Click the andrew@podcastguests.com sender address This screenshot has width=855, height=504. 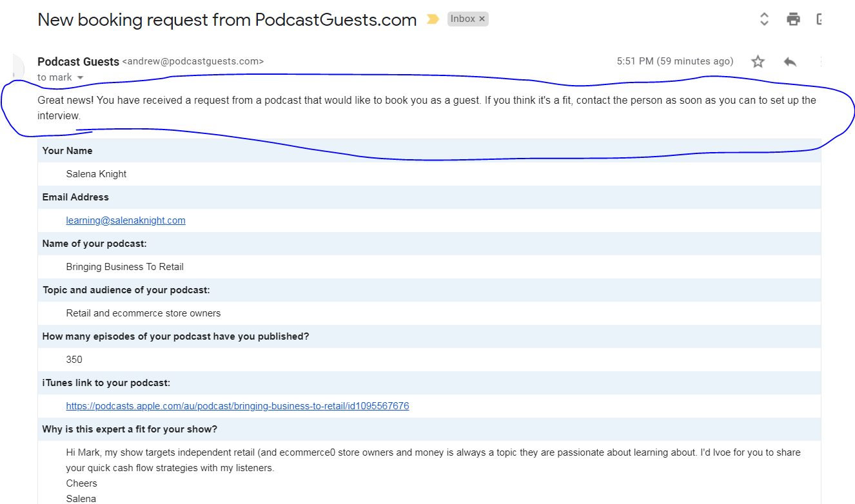pos(193,62)
